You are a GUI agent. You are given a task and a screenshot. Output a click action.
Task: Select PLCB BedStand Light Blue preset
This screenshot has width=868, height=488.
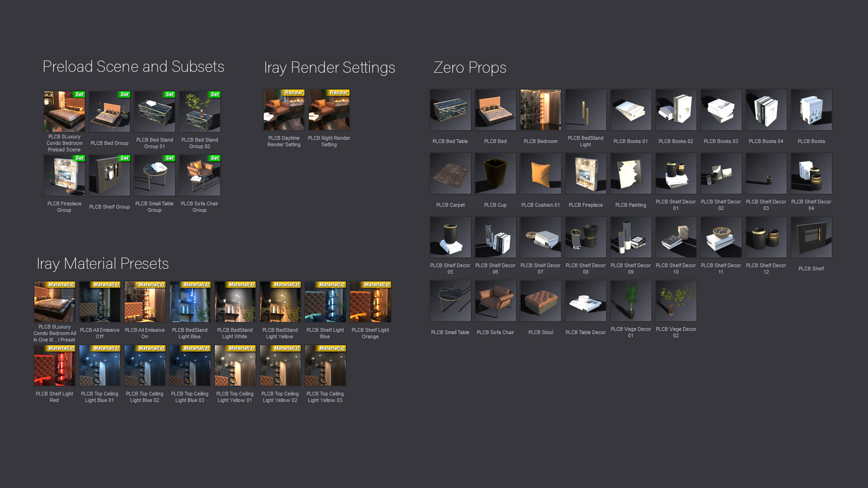coord(190,302)
